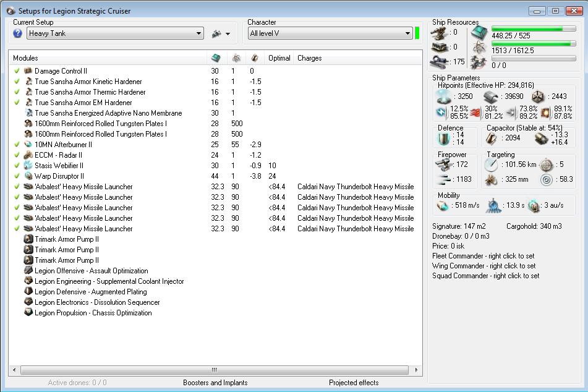588x392 pixels.
Task: Click the Price: 0 isk text
Action: [448, 246]
